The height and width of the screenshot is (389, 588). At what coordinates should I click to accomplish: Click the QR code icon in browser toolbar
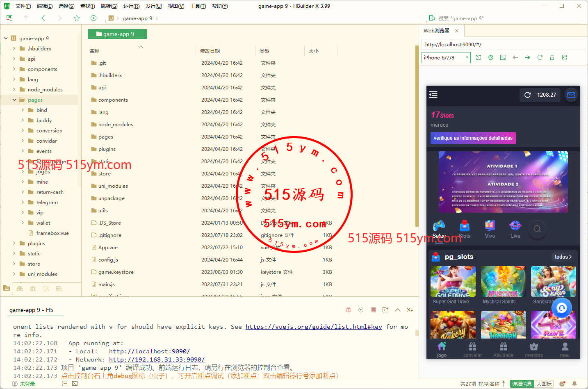coord(564,57)
